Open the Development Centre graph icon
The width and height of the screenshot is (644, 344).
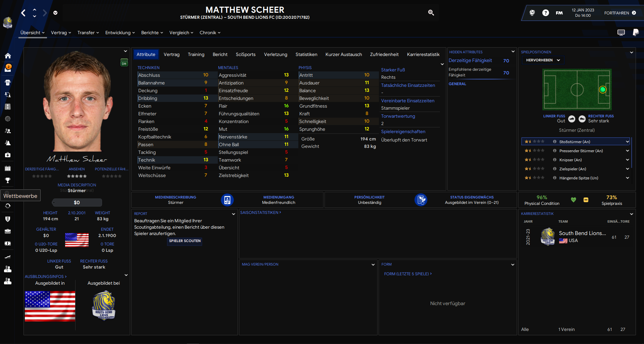(8, 257)
